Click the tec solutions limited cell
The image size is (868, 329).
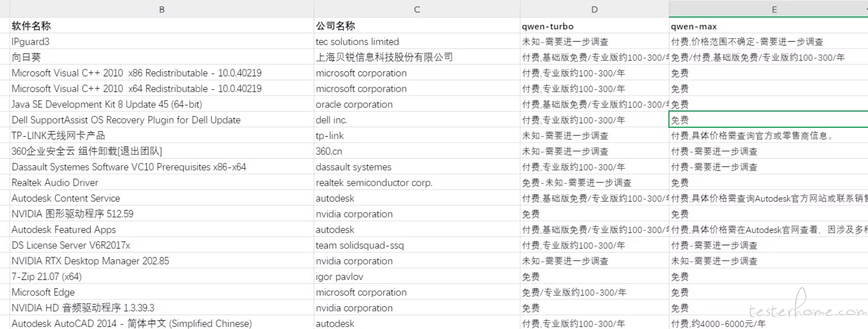pyautogui.click(x=417, y=42)
